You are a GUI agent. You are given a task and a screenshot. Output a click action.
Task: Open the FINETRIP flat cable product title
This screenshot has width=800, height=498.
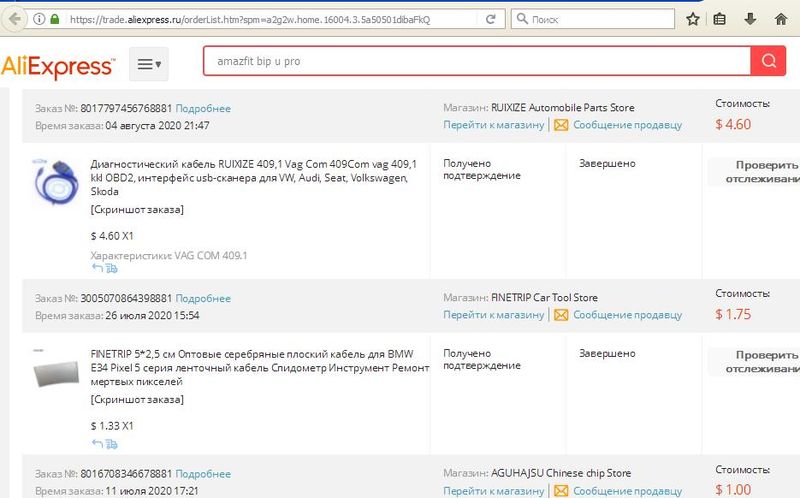[259, 367]
